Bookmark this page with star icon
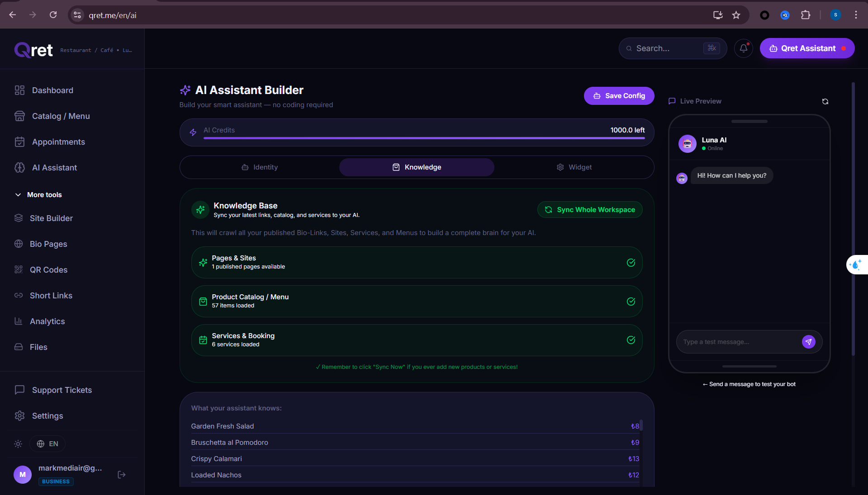The image size is (868, 495). 736,15
